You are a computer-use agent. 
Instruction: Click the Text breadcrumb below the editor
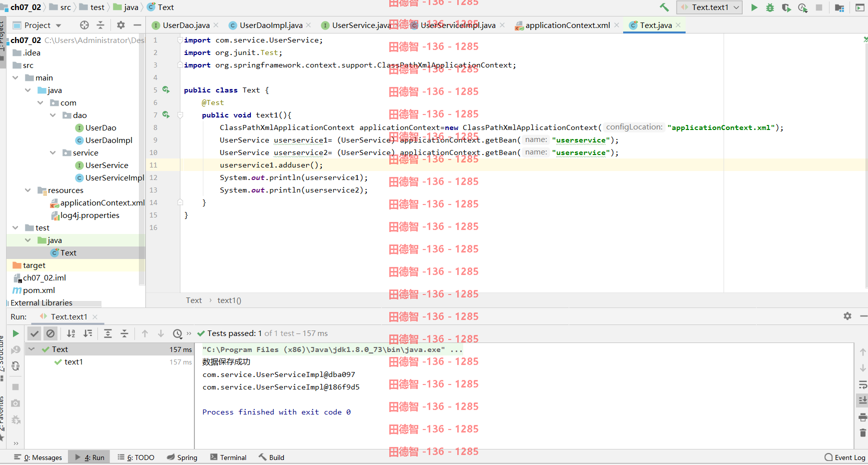pos(194,300)
